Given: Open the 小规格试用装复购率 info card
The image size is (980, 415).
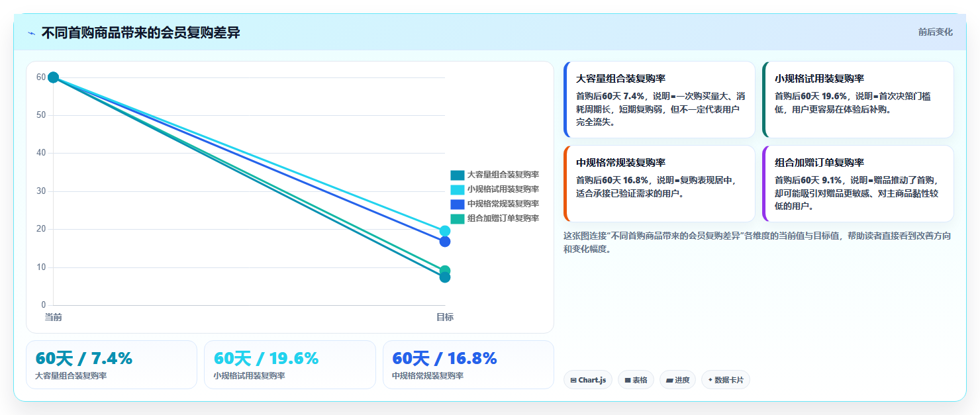Looking at the screenshot, I should 858,99.
